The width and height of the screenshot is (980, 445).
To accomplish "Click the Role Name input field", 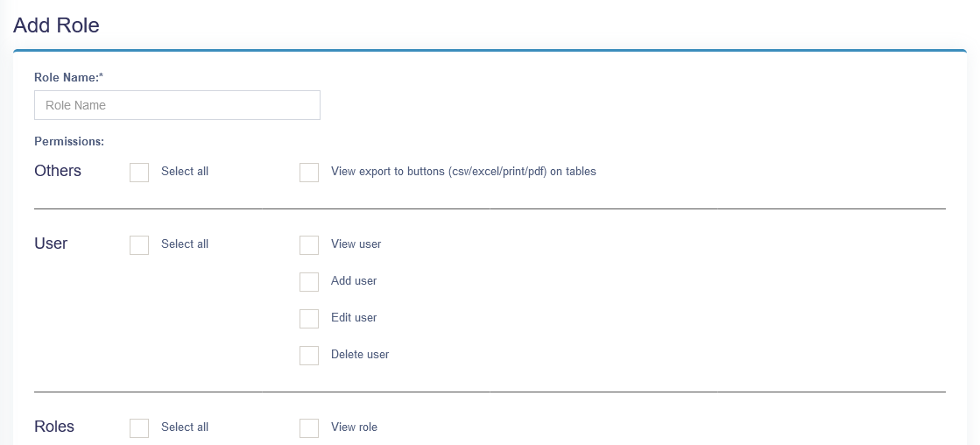I will click(x=177, y=105).
